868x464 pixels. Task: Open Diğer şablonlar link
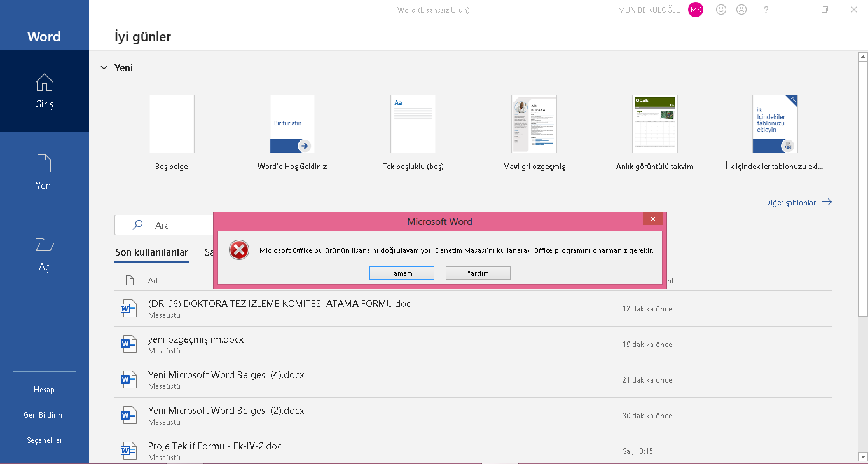click(790, 203)
